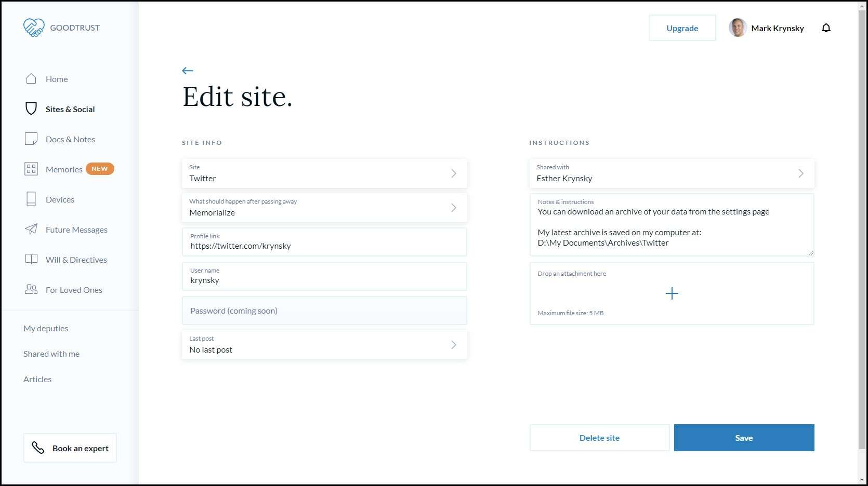Viewport: 868px width, 486px height.
Task: Click the Sites & Social shield icon
Action: [31, 109]
